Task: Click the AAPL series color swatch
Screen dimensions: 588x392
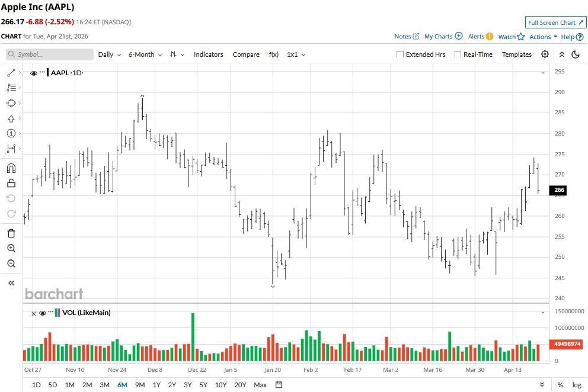Action: point(47,72)
